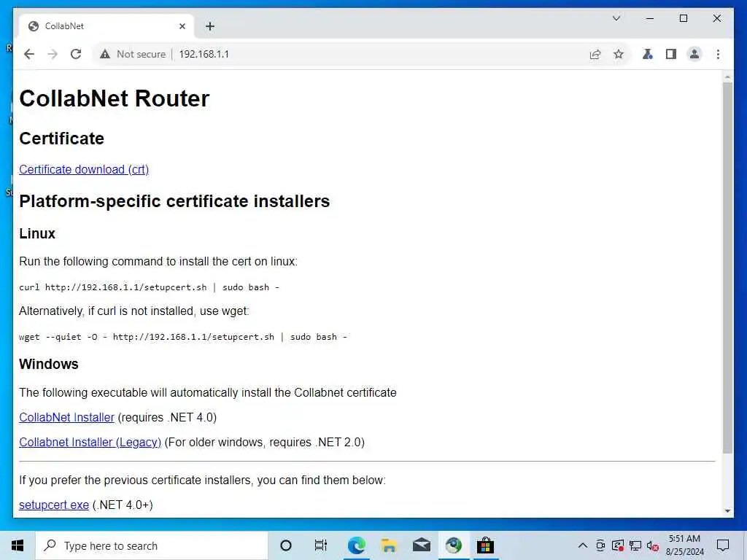The height and width of the screenshot is (560, 747).
Task: Maximize the Chrome window
Action: 683,18
